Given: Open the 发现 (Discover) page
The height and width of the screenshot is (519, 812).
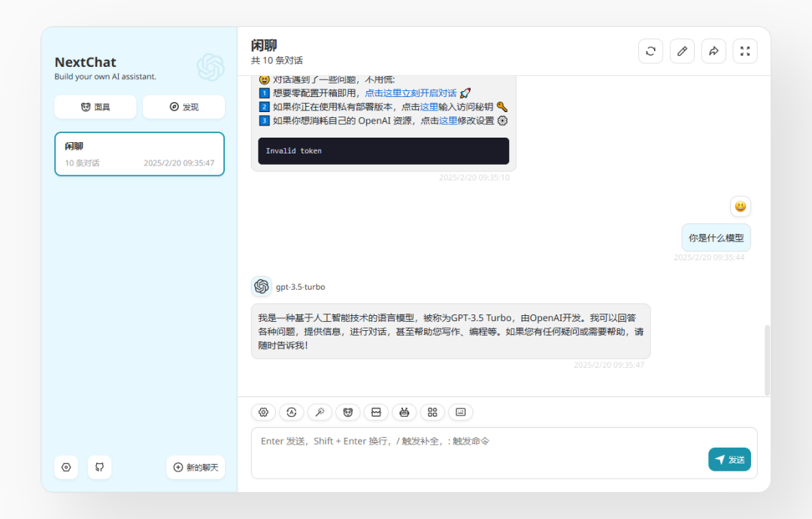Looking at the screenshot, I should click(x=184, y=107).
